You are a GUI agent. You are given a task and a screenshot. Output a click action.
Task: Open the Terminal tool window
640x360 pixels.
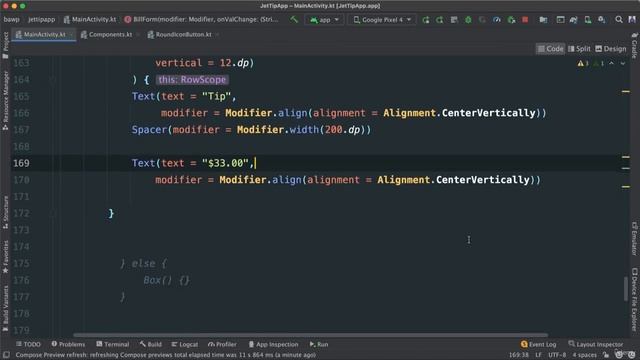(x=113, y=344)
